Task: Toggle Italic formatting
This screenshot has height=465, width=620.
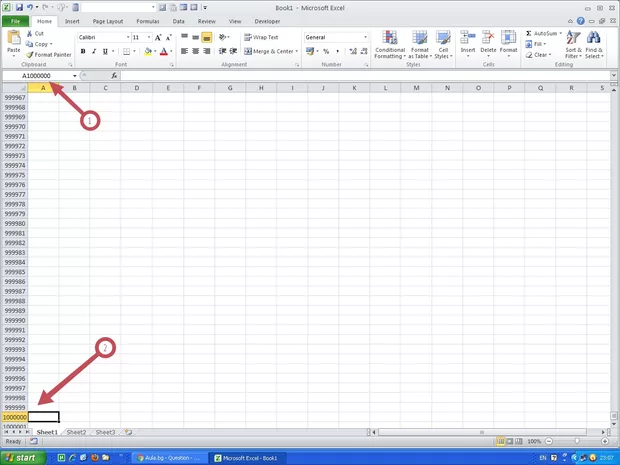Action: tap(94, 51)
